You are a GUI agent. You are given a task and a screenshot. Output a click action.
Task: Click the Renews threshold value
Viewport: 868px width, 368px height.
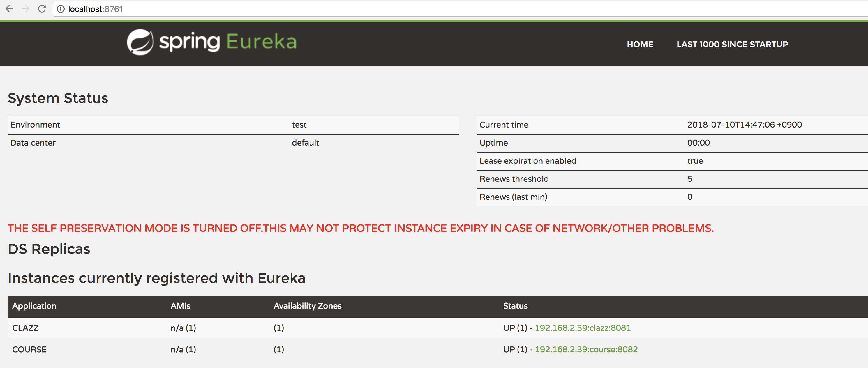click(x=689, y=179)
